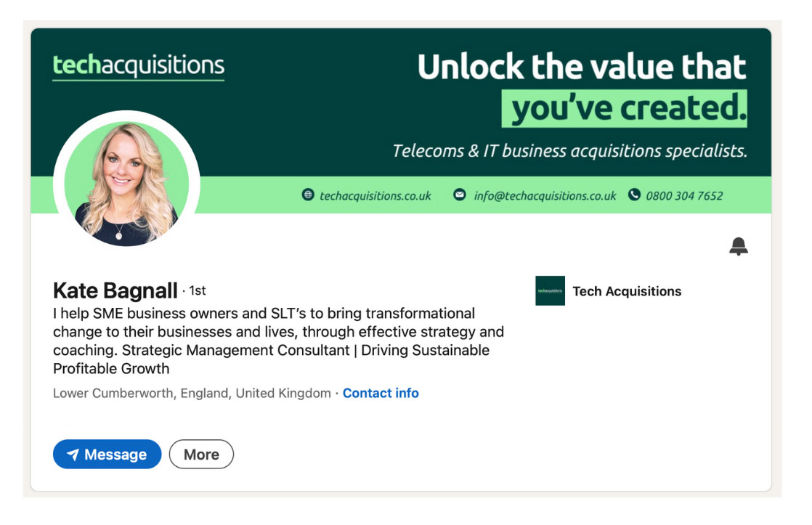Click the envelope icon in the banner

point(459,195)
